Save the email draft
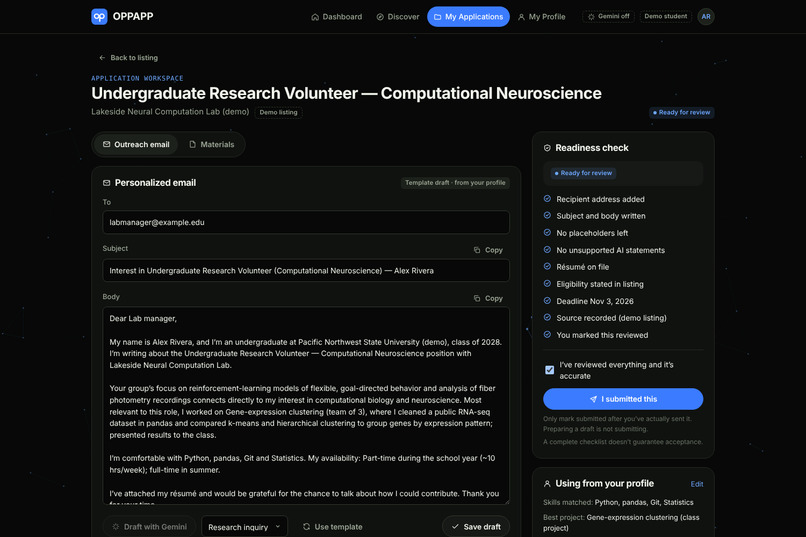 click(476, 527)
